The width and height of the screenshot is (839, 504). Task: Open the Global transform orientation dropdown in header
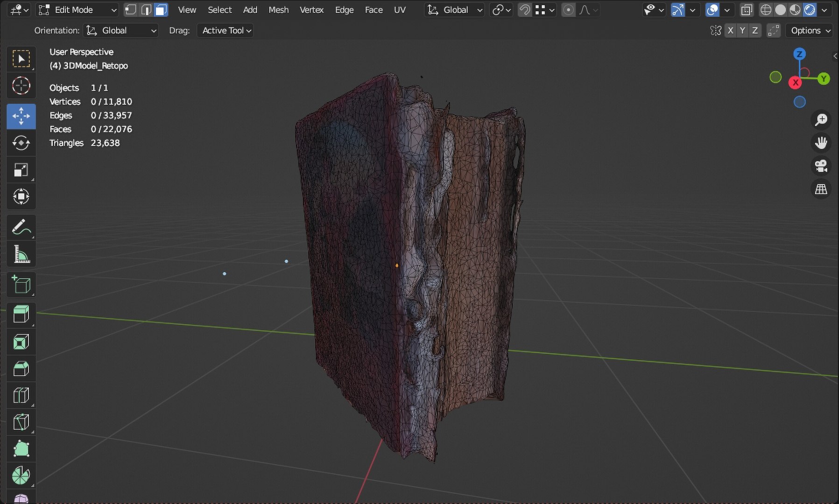(x=454, y=10)
